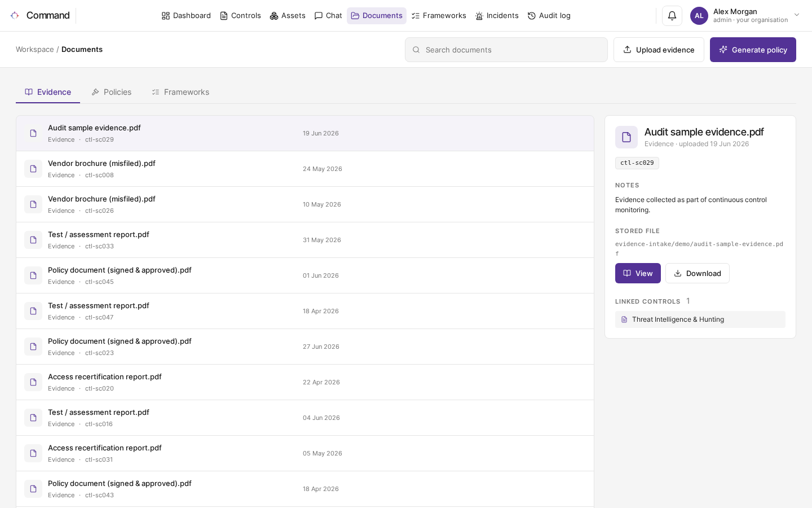812x508 pixels.
Task: Select Audit sample evidence.pdf in the list
Action: 305,133
